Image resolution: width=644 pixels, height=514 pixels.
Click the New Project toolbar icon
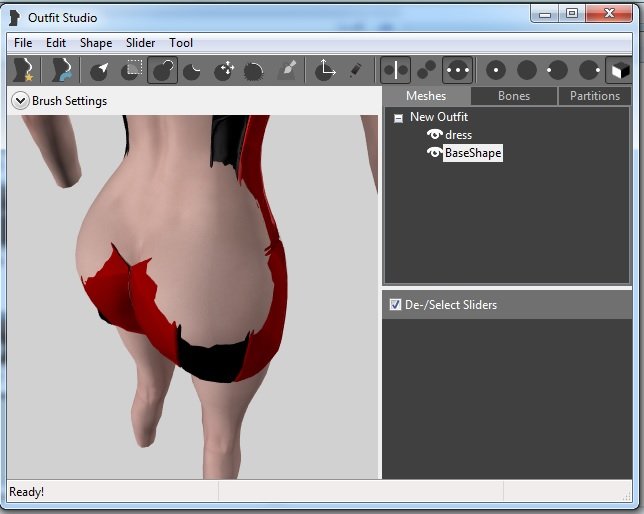click(x=21, y=70)
